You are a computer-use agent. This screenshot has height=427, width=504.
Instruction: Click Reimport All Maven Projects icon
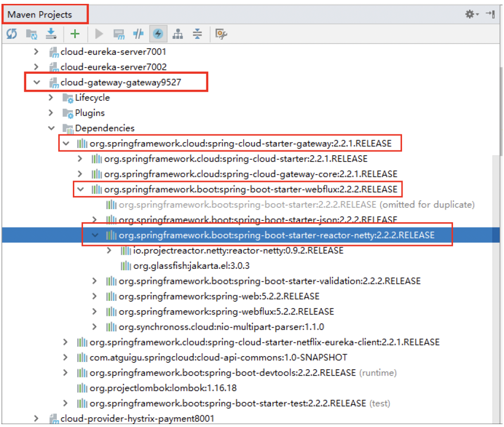click(x=12, y=33)
